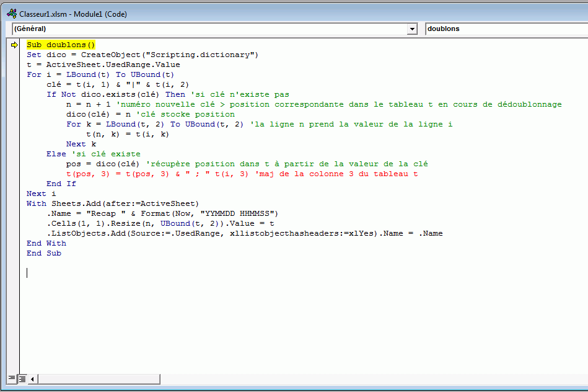Viewport: 588px width, 392px height.
Task: Open the doublons procedure combo box
Action: point(506,29)
